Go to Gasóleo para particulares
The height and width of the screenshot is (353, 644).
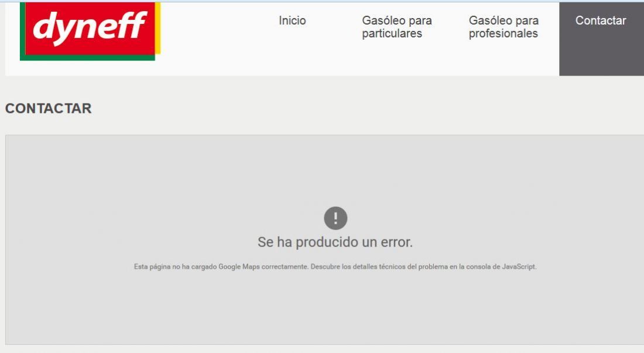click(x=397, y=27)
